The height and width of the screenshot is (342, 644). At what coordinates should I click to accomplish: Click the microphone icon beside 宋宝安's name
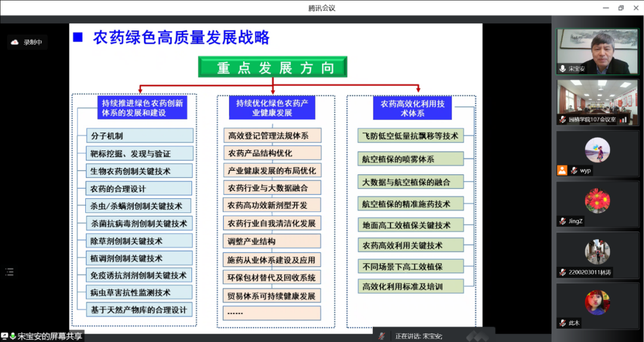click(562, 69)
